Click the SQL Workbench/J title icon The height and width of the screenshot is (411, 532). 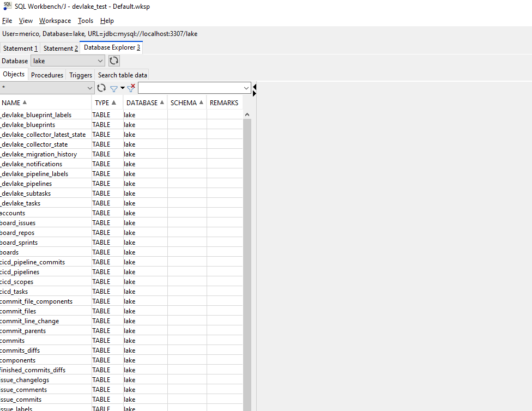[x=7, y=6]
